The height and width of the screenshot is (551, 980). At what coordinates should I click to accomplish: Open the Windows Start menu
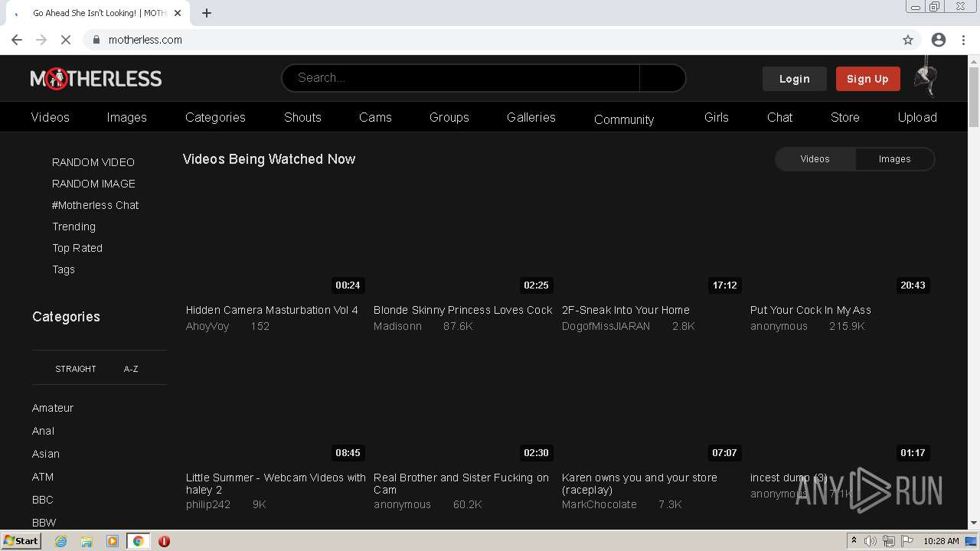pos(21,541)
